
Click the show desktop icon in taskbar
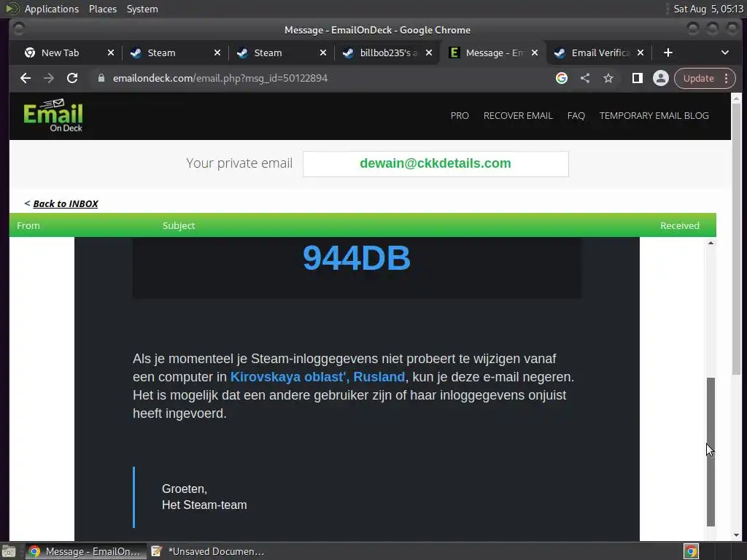(9, 551)
